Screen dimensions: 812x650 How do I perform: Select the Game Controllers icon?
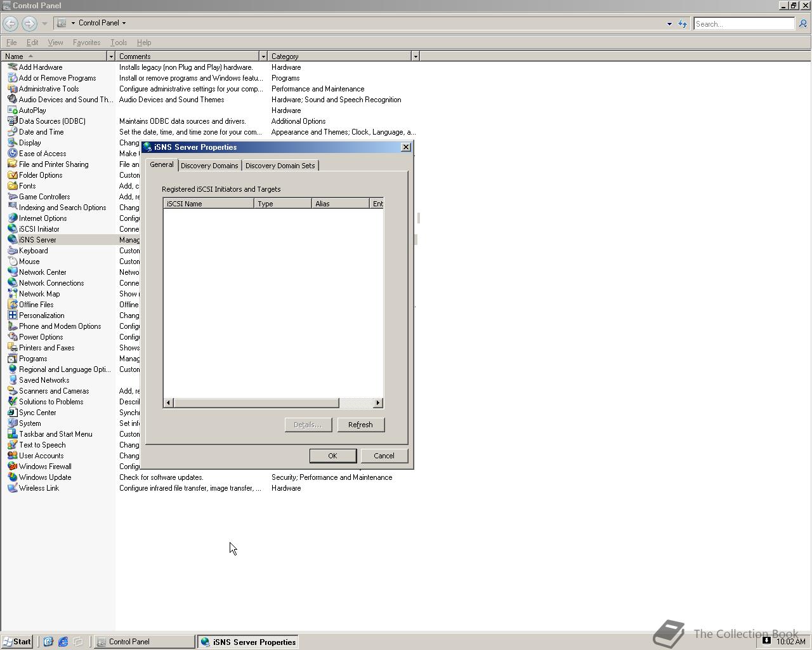(x=12, y=197)
